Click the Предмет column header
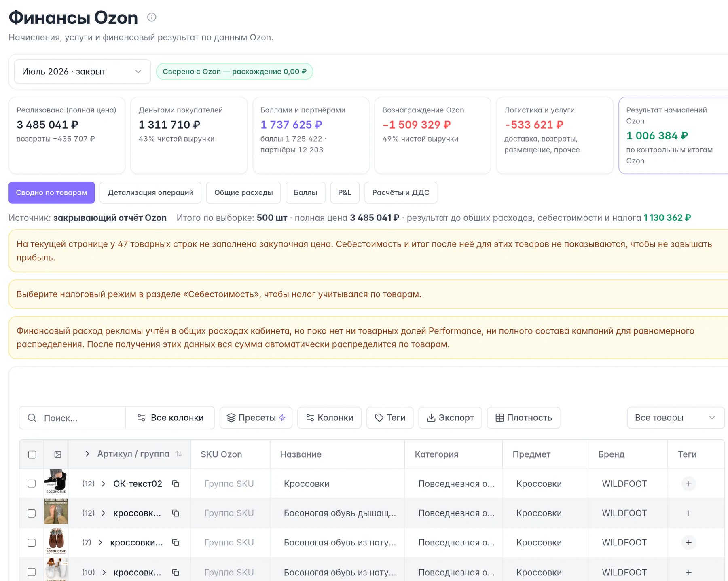The image size is (728, 581). (x=531, y=454)
